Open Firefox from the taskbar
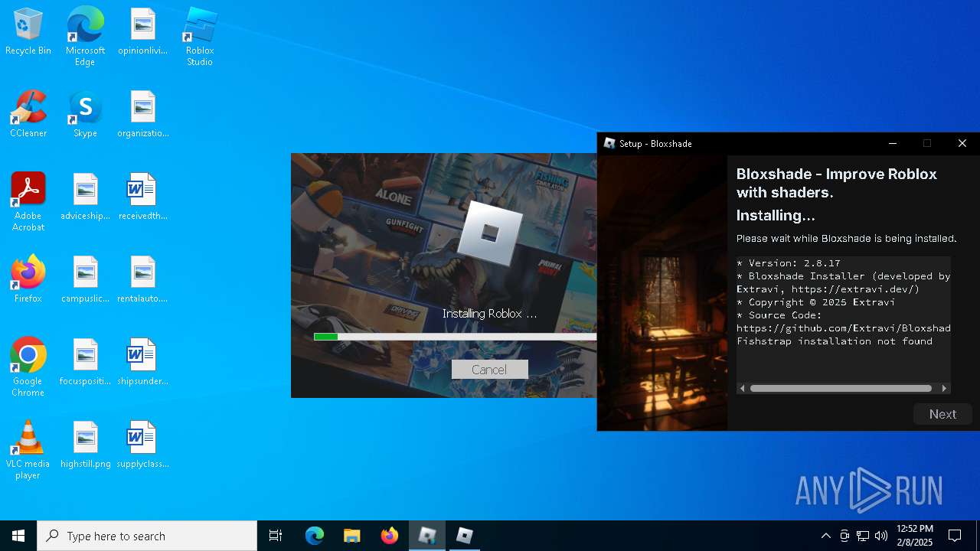 389,536
